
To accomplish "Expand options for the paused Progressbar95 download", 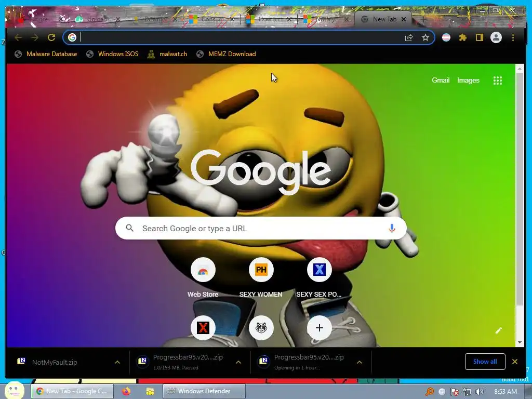I will [238, 362].
